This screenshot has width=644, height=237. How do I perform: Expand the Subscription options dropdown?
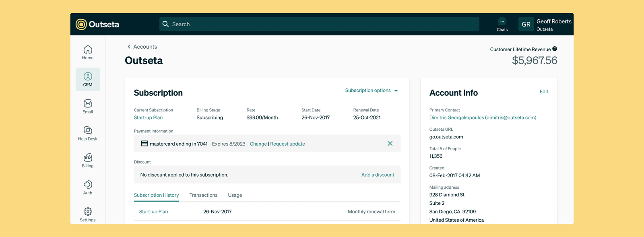coord(372,91)
